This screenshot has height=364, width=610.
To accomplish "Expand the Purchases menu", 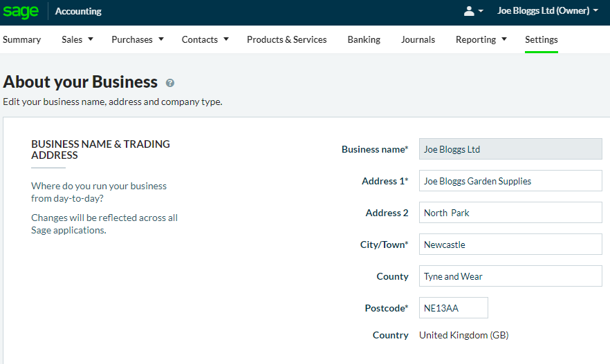I will (x=137, y=39).
